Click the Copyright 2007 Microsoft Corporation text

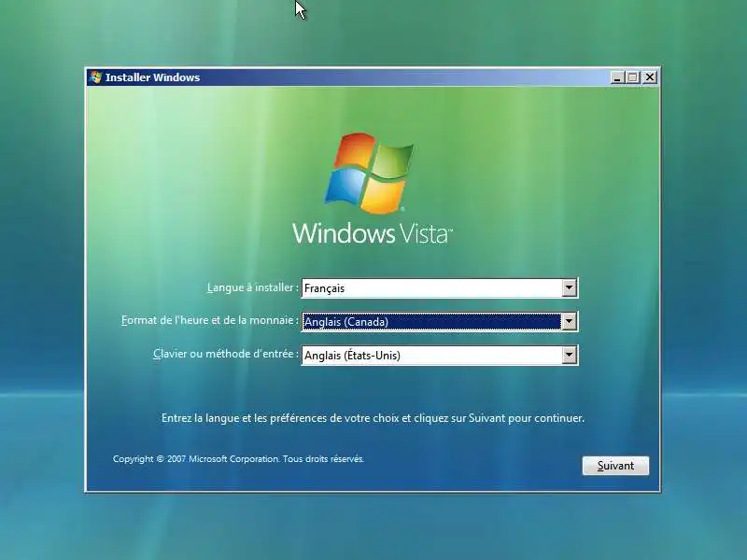click(238, 459)
